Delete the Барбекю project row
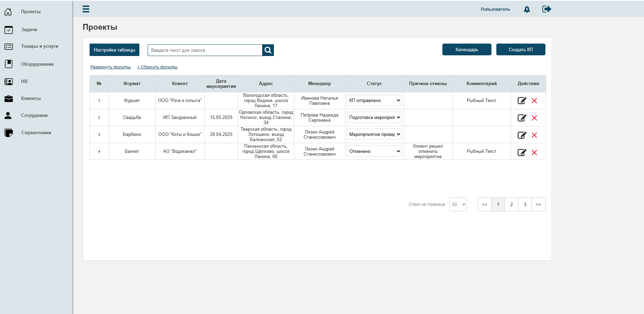Screen dimensions: 644x314 pyautogui.click(x=534, y=135)
